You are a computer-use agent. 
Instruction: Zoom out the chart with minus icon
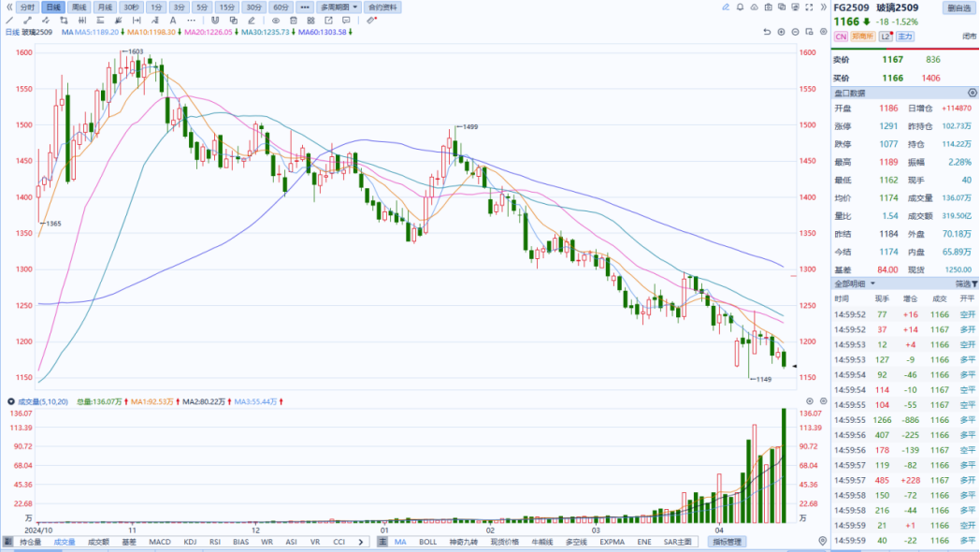(794, 32)
